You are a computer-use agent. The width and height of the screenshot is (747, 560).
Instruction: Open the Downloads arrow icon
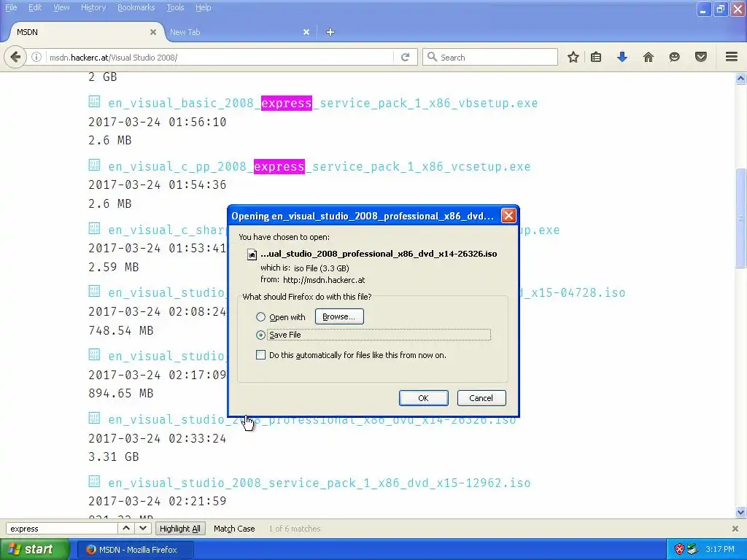pyautogui.click(x=622, y=57)
